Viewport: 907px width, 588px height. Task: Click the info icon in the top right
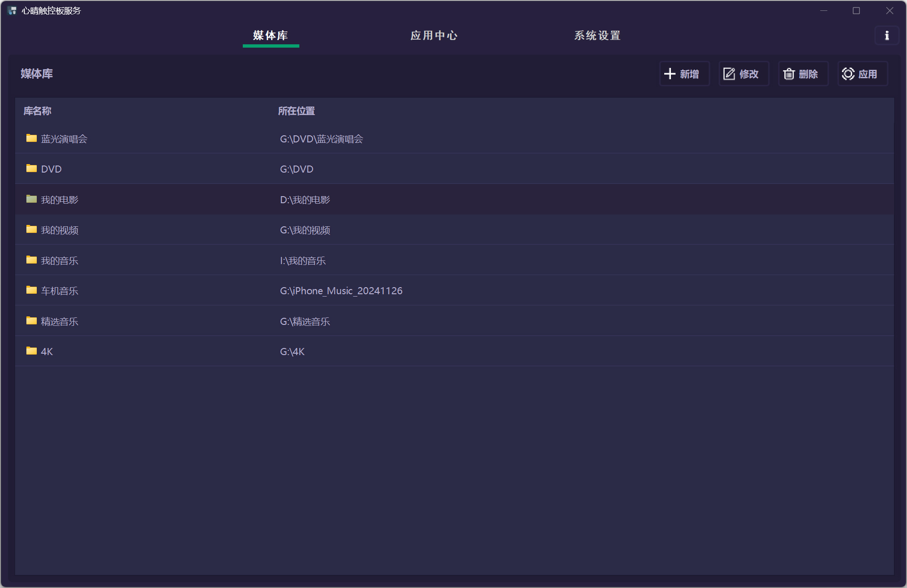point(886,36)
